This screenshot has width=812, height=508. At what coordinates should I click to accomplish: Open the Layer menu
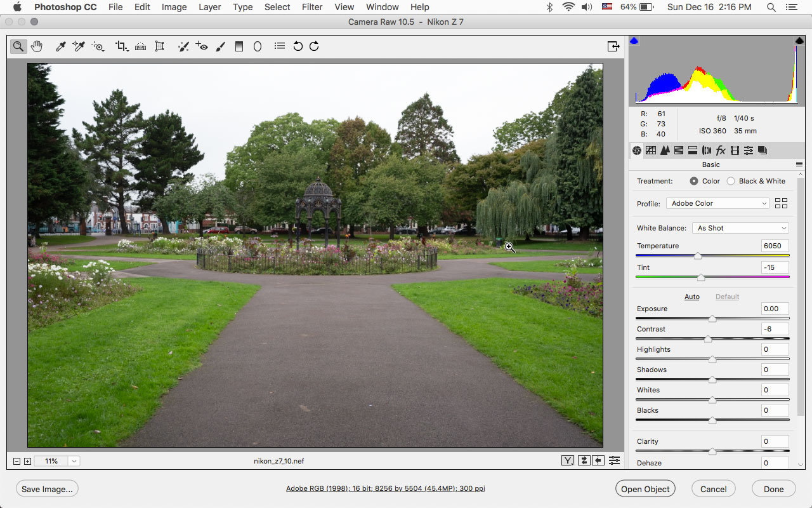coord(210,7)
